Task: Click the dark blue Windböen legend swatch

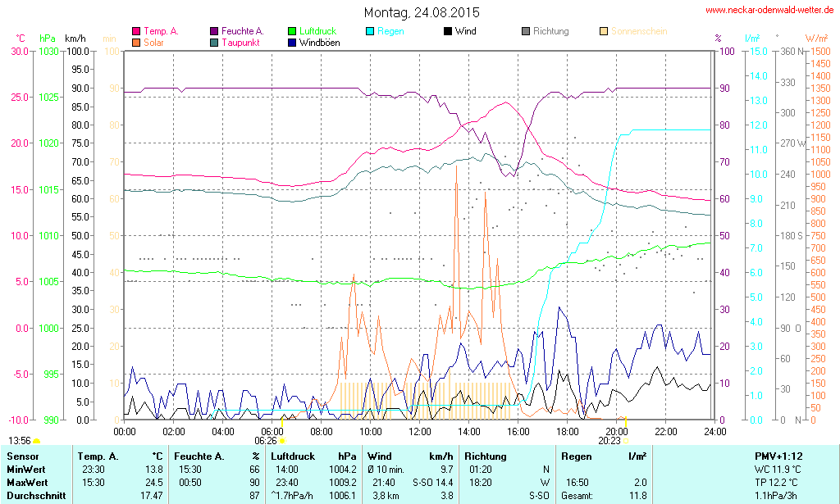Action: click(x=293, y=42)
